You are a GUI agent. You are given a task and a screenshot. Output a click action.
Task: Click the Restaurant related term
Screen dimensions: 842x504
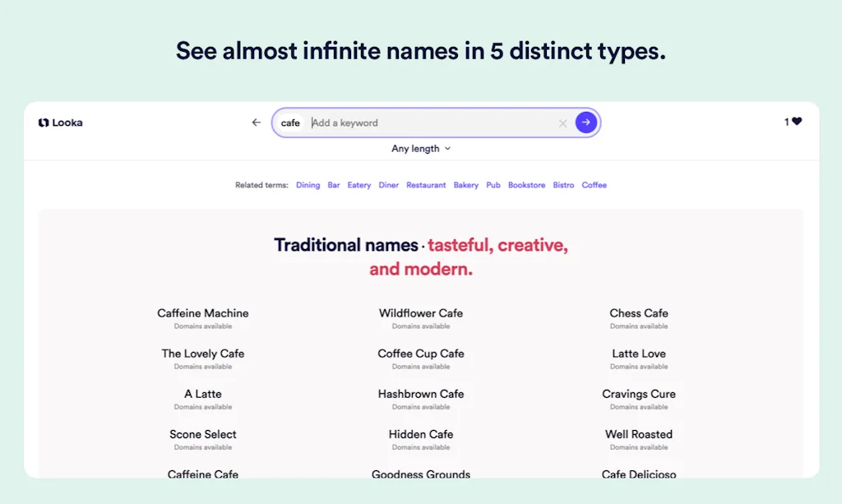pos(426,185)
